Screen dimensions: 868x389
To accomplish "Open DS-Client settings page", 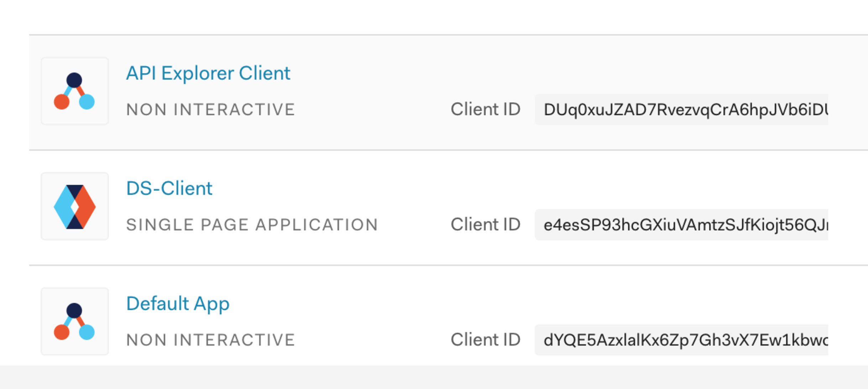I will pos(170,188).
